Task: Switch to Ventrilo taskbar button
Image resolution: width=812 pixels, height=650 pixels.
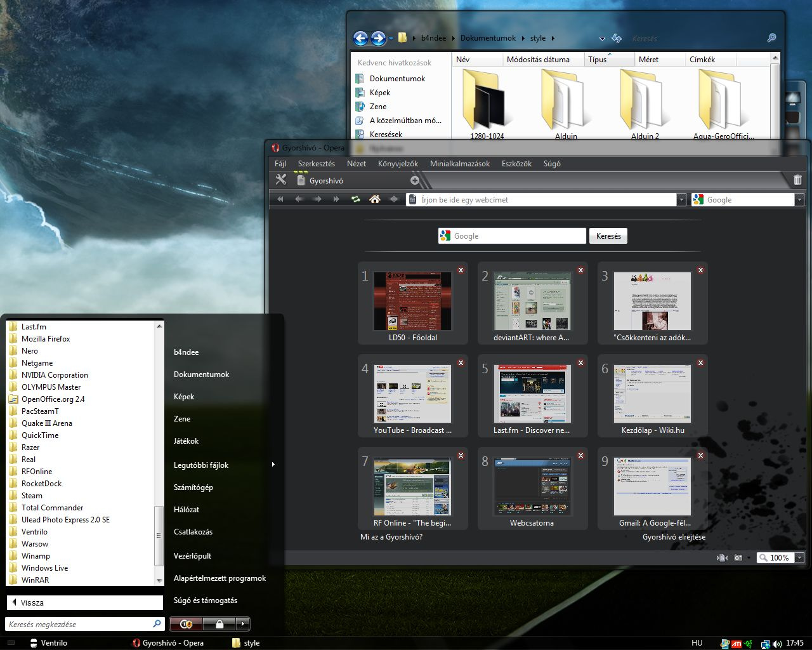Action: pyautogui.click(x=48, y=643)
